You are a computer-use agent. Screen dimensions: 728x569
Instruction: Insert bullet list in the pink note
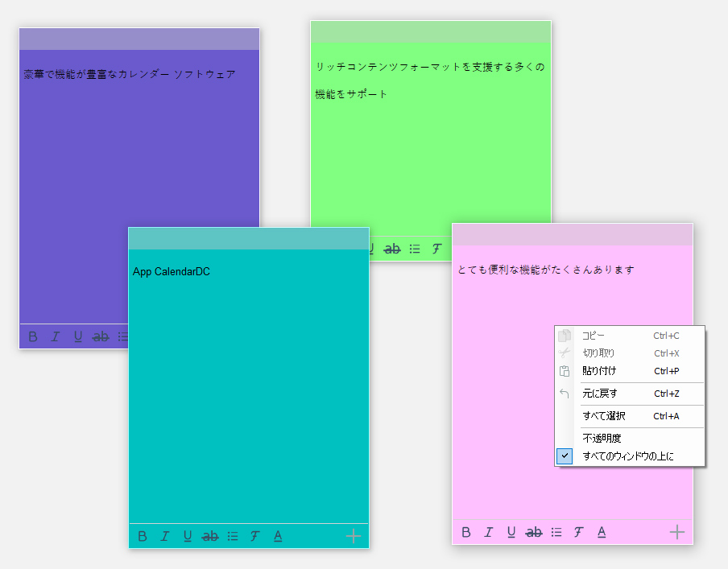point(556,532)
